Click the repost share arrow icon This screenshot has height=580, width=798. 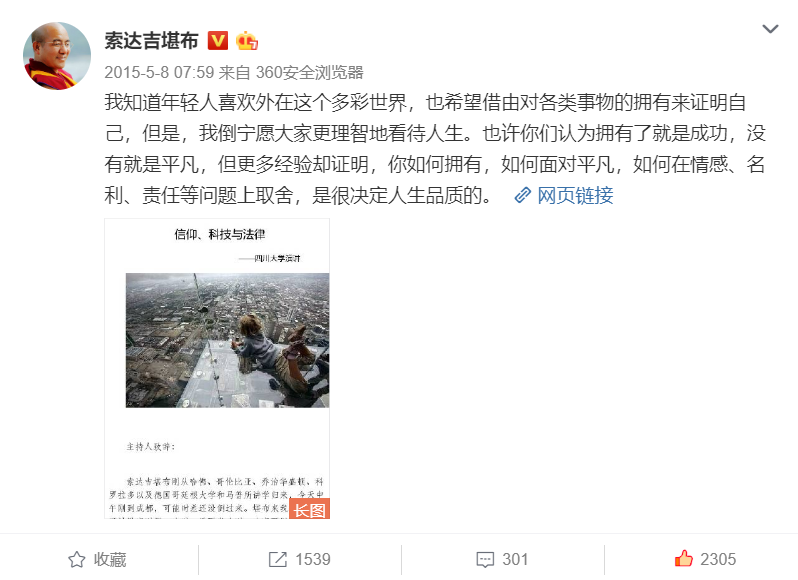(x=278, y=560)
